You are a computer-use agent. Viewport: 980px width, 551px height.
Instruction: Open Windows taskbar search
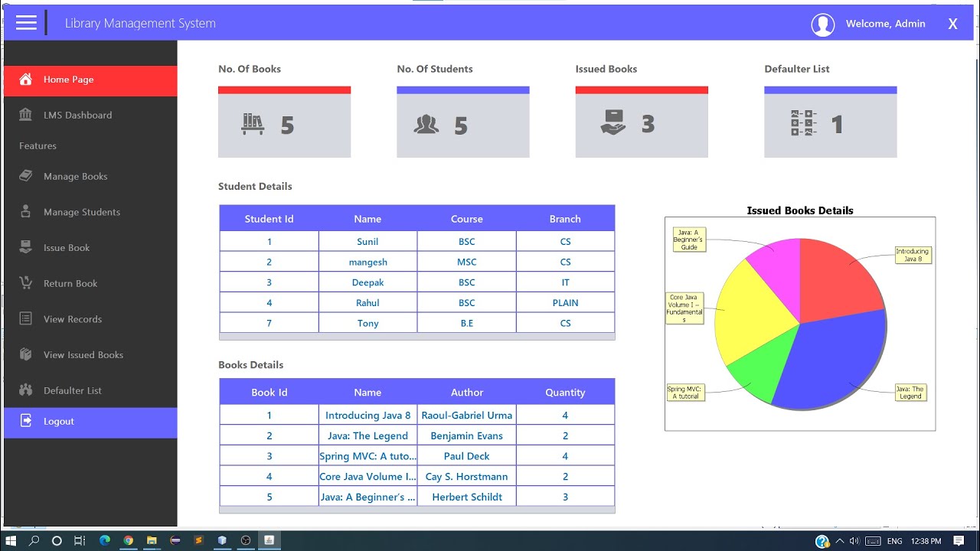(x=34, y=540)
